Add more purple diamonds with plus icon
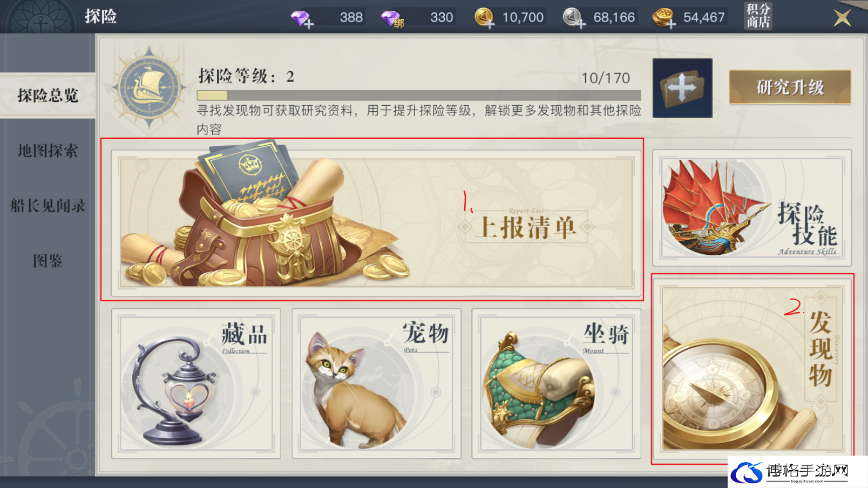This screenshot has width=868, height=488. click(302, 19)
